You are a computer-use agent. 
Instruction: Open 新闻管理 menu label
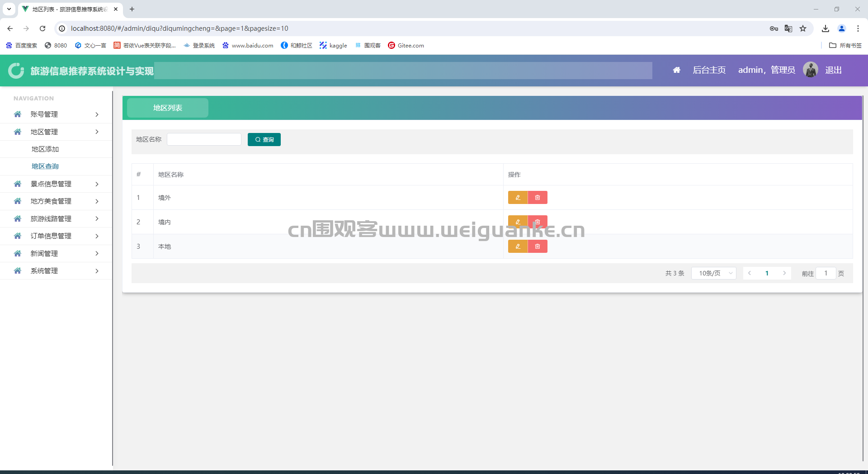click(44, 254)
